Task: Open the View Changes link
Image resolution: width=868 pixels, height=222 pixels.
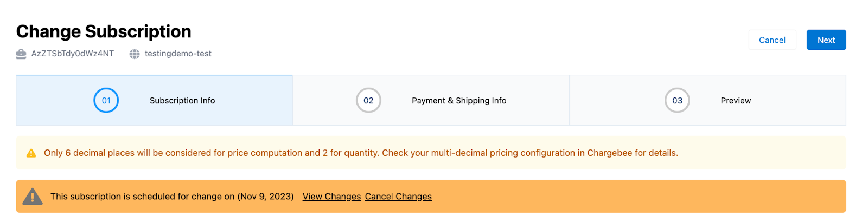Action: pyautogui.click(x=331, y=197)
